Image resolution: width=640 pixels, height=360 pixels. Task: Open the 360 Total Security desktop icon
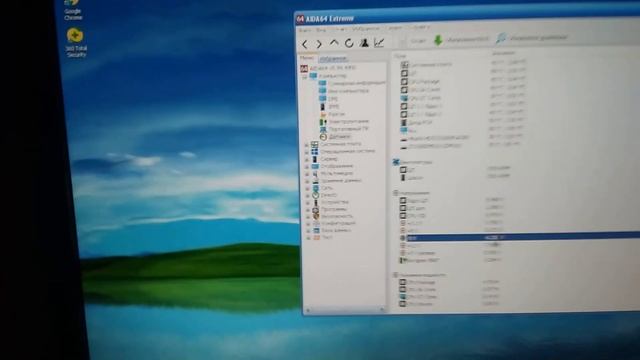pyautogui.click(x=76, y=42)
